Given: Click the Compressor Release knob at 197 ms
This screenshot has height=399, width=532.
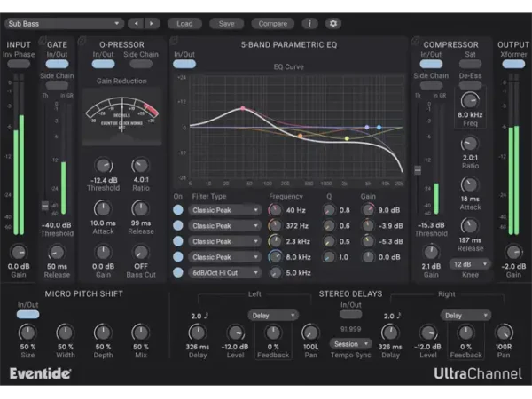Looking at the screenshot, I should pyautogui.click(x=470, y=226).
